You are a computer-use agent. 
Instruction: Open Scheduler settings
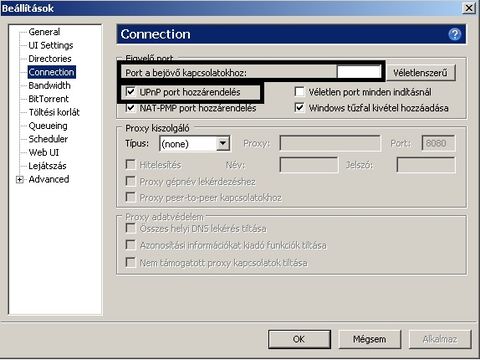[48, 139]
